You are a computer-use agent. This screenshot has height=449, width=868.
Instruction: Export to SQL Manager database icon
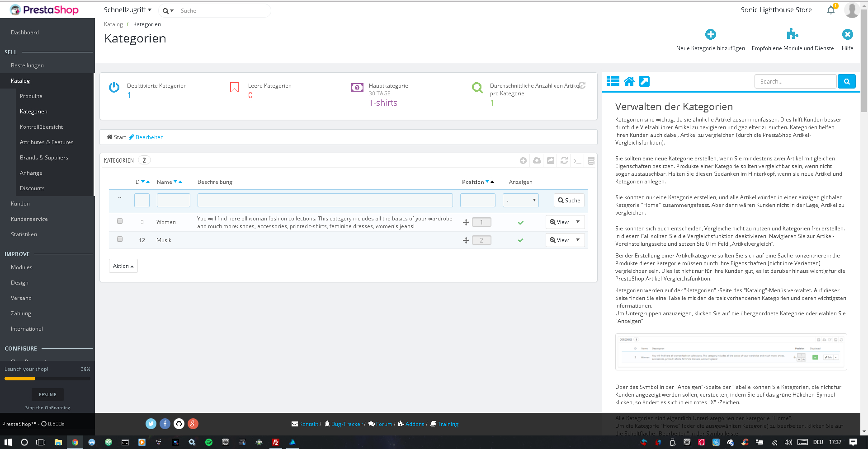(x=590, y=160)
